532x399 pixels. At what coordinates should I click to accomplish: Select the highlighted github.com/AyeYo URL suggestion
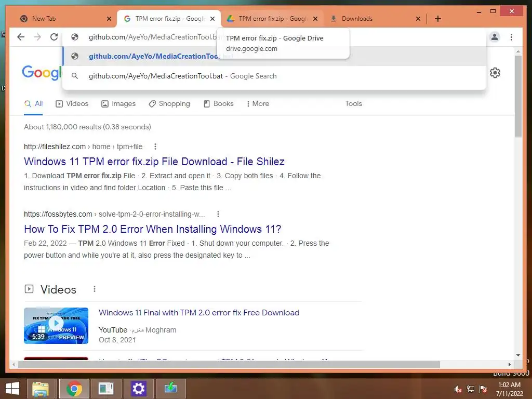274,56
